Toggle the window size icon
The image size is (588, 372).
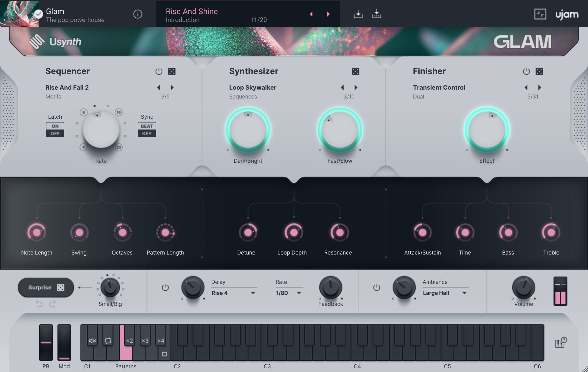coord(540,14)
